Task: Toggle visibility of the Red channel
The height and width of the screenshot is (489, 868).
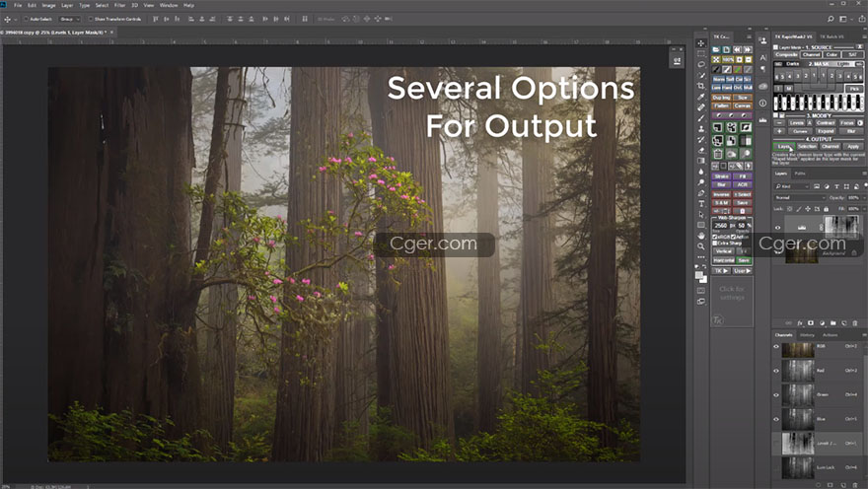Action: [776, 371]
